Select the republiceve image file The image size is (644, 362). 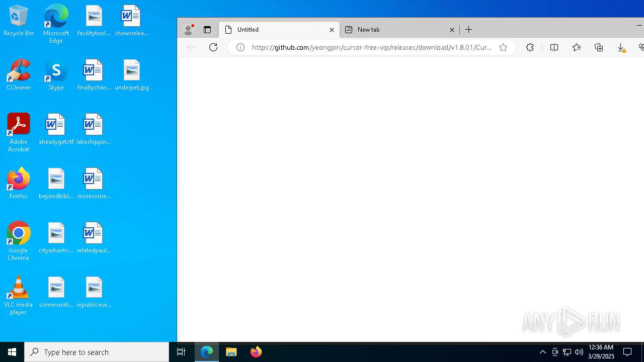[x=94, y=292]
